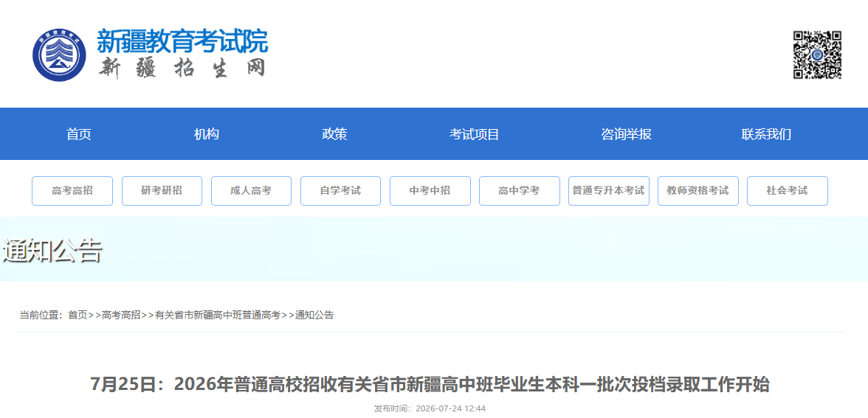Open the 普通专升本考试 category button
The image size is (868, 418).
click(x=609, y=191)
